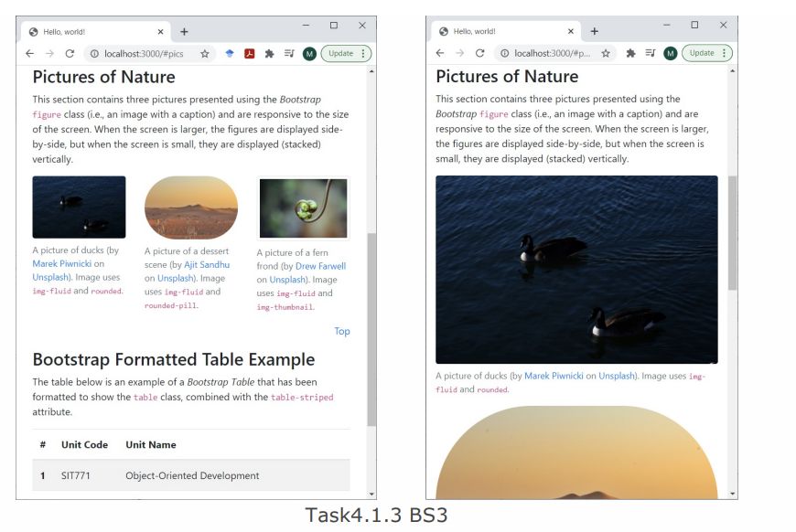
Task: Select Hello, world! tab in left window
Action: pyautogui.click(x=94, y=32)
